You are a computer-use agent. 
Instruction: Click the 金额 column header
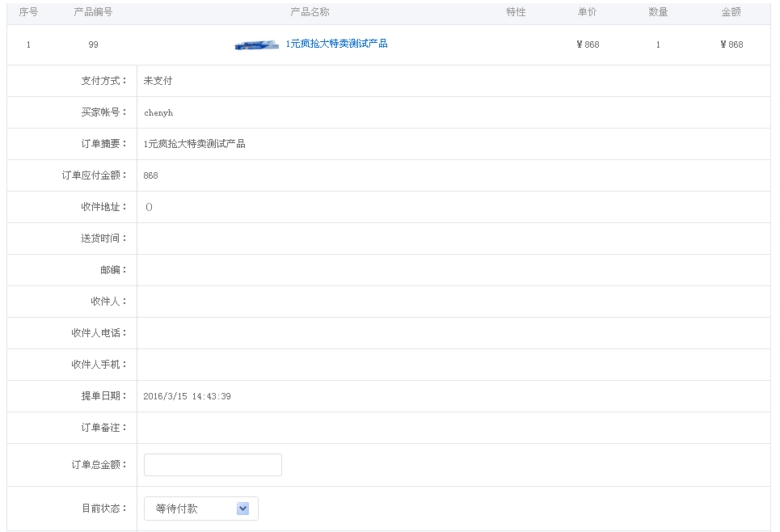(x=731, y=12)
